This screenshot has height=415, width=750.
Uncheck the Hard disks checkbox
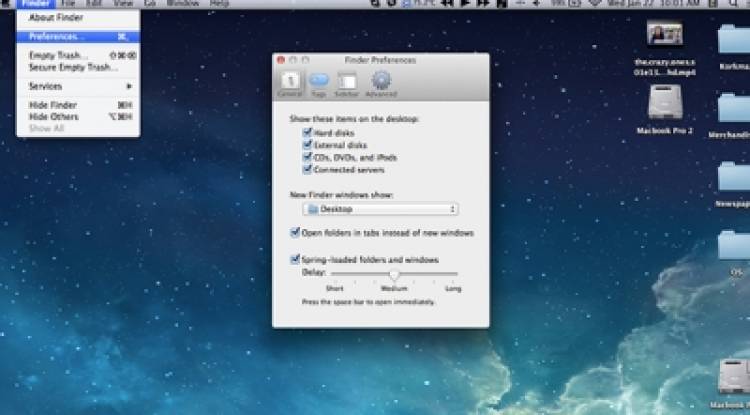pyautogui.click(x=308, y=132)
